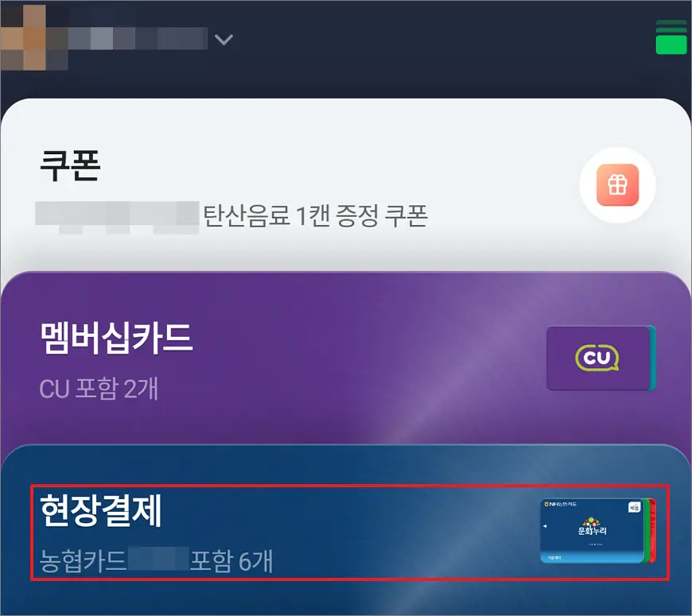The image size is (692, 616).
Task: Expand the account chevron dropdown
Action: click(224, 40)
